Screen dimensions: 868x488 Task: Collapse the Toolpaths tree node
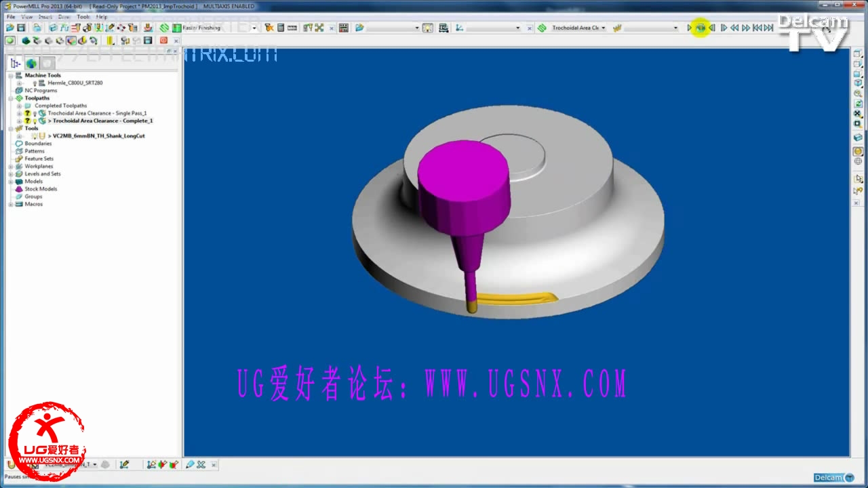pos(11,98)
